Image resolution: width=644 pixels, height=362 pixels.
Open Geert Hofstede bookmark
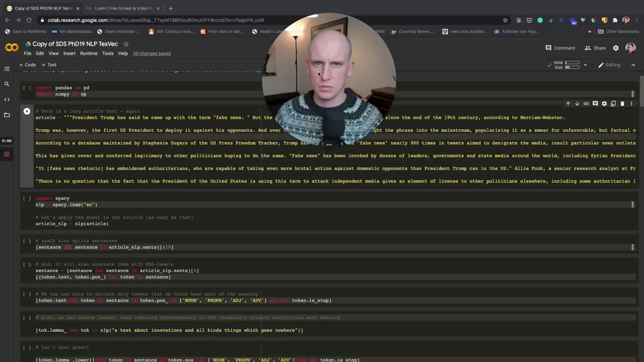pos(118,31)
